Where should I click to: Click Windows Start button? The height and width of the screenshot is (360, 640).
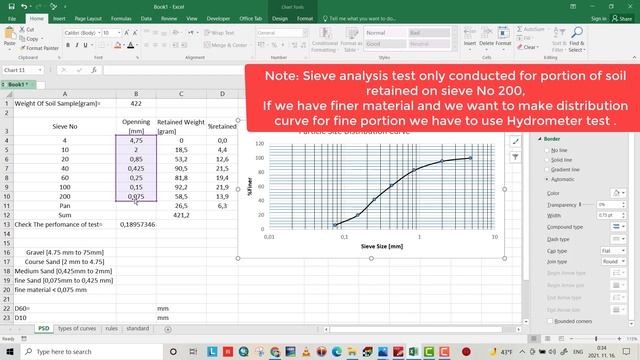9,351
